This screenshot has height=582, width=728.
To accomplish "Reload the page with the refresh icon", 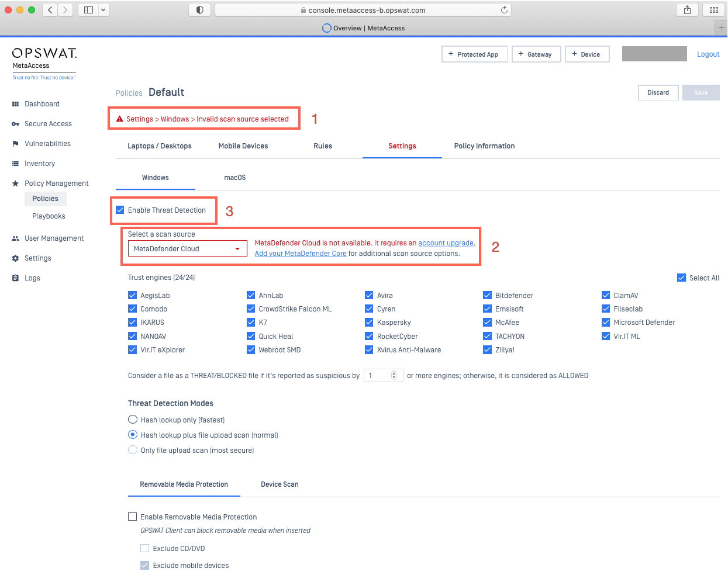I will (504, 10).
